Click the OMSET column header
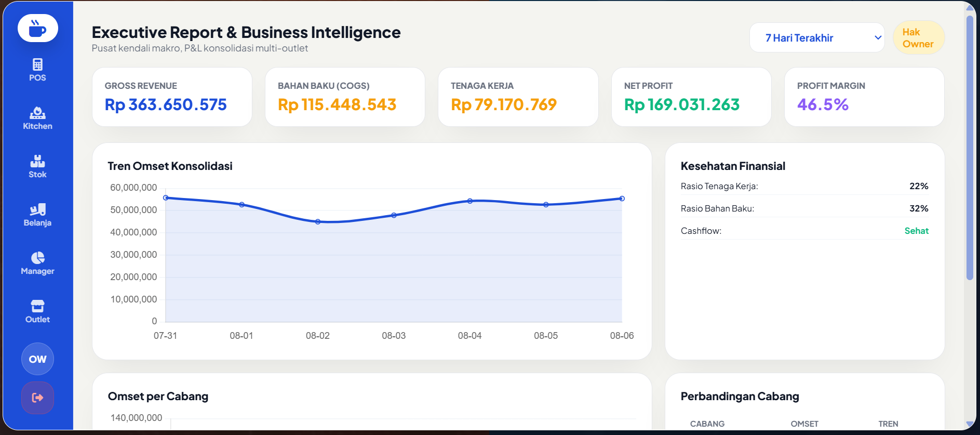Screen dimensions: 980x435 pyautogui.click(x=804, y=424)
